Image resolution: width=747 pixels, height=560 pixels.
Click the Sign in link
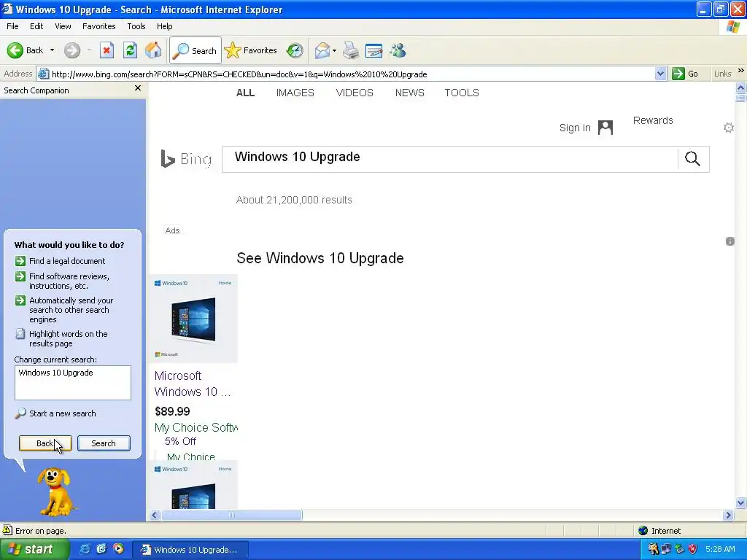click(x=575, y=128)
